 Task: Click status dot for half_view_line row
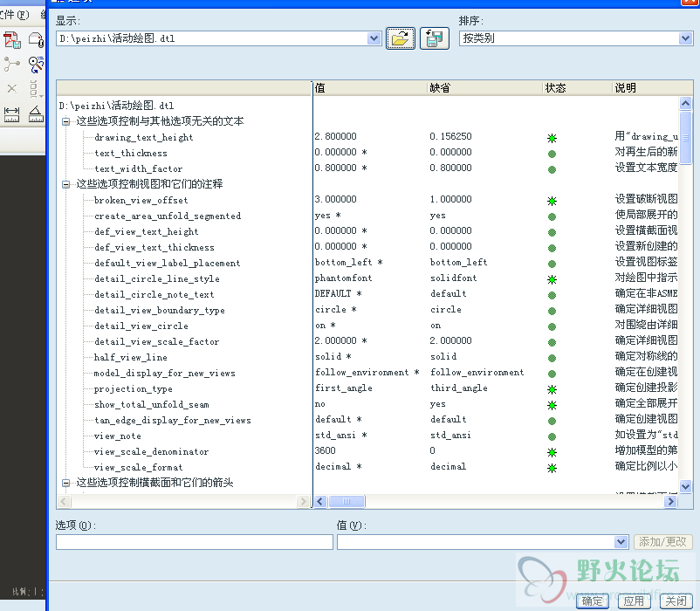[552, 359]
